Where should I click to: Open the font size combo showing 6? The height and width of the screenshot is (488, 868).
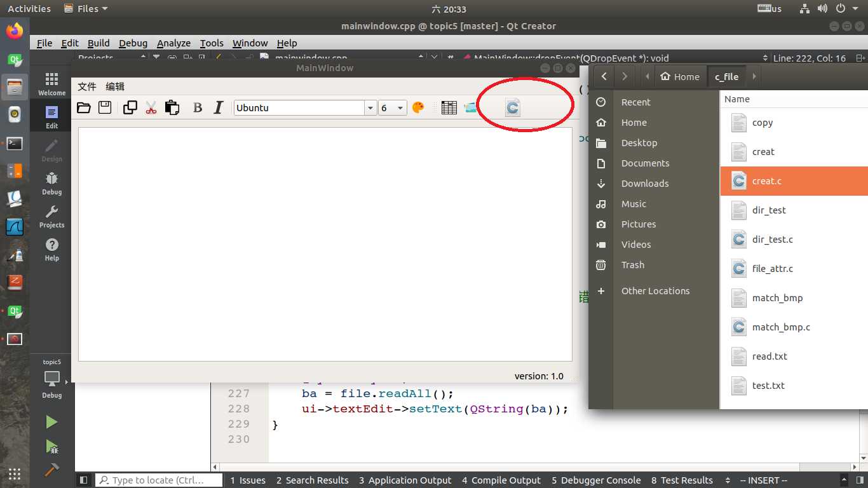click(x=392, y=108)
